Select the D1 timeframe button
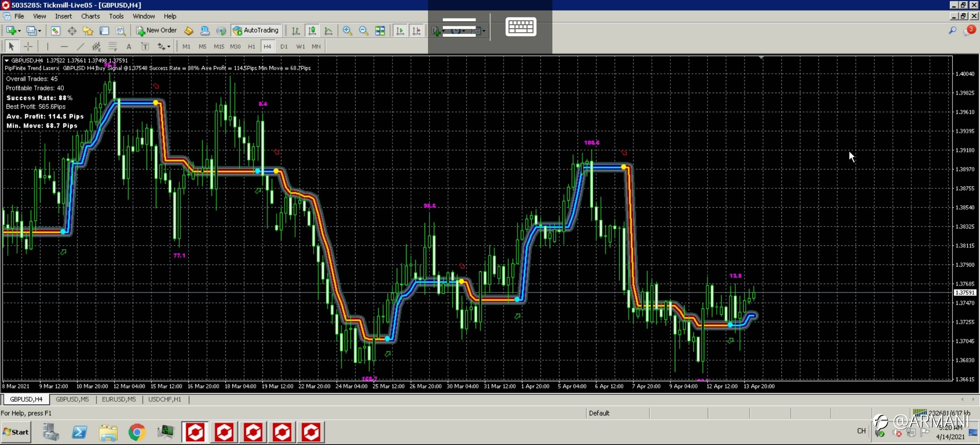980x445 pixels. tap(284, 46)
